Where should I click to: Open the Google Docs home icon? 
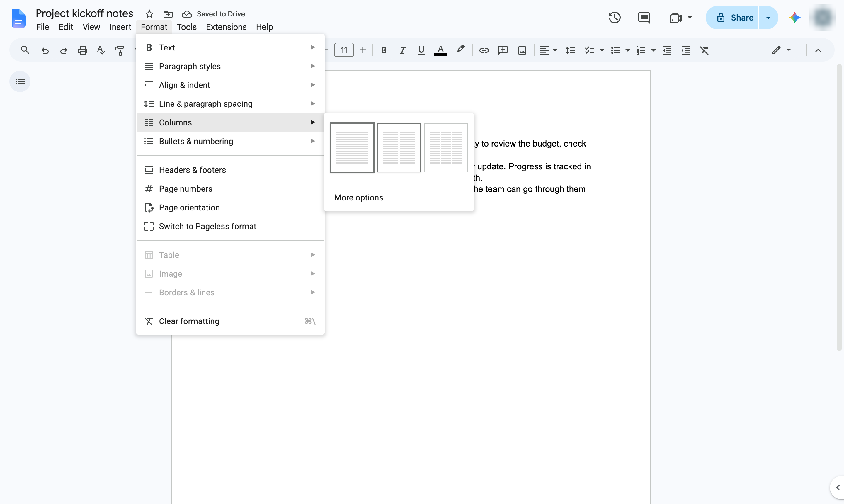[x=19, y=18]
